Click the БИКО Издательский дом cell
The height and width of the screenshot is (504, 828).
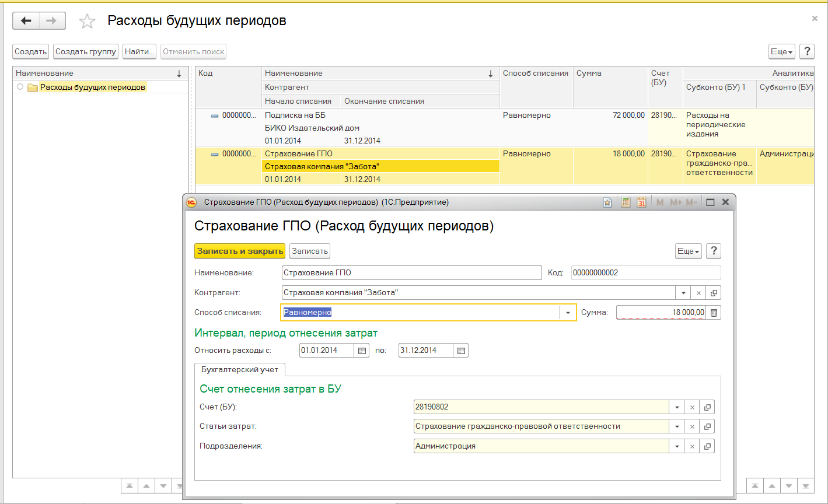380,128
